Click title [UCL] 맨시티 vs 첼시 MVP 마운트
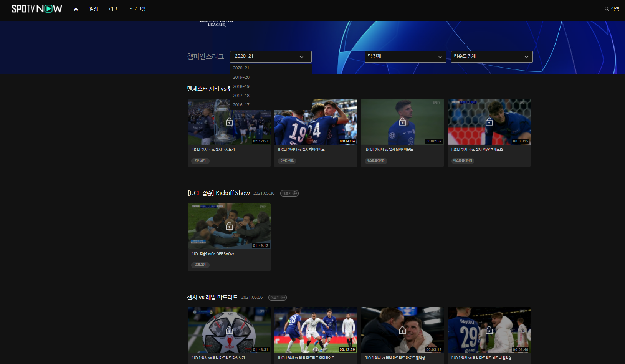The width and height of the screenshot is (625, 364). (389, 149)
